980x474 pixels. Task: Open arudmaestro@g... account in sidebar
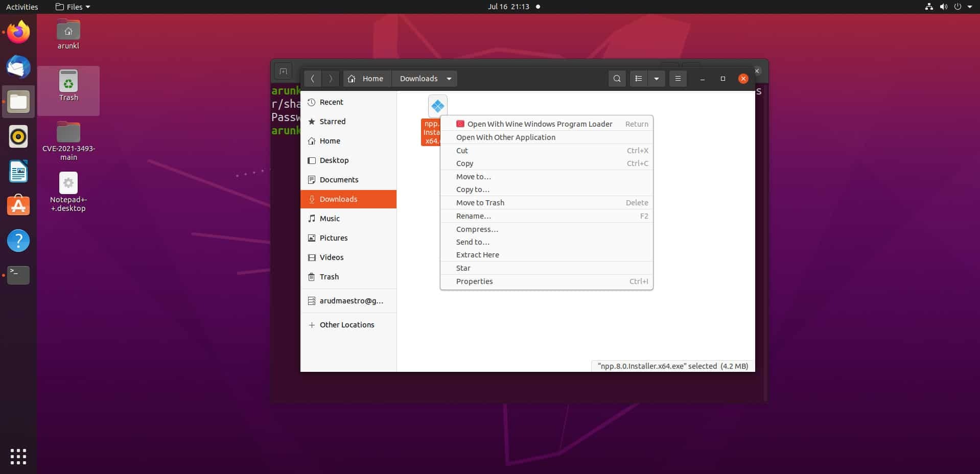pos(348,301)
